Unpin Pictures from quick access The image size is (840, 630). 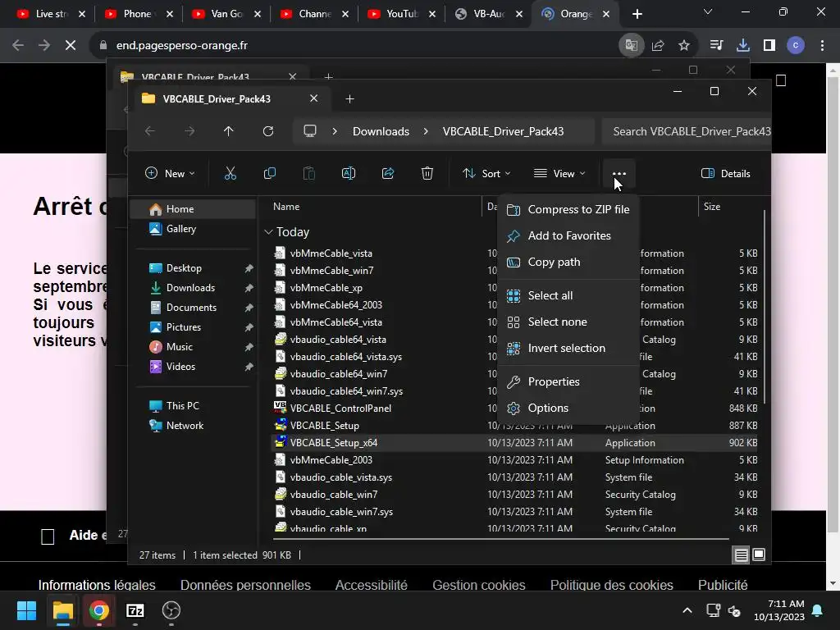pos(249,327)
